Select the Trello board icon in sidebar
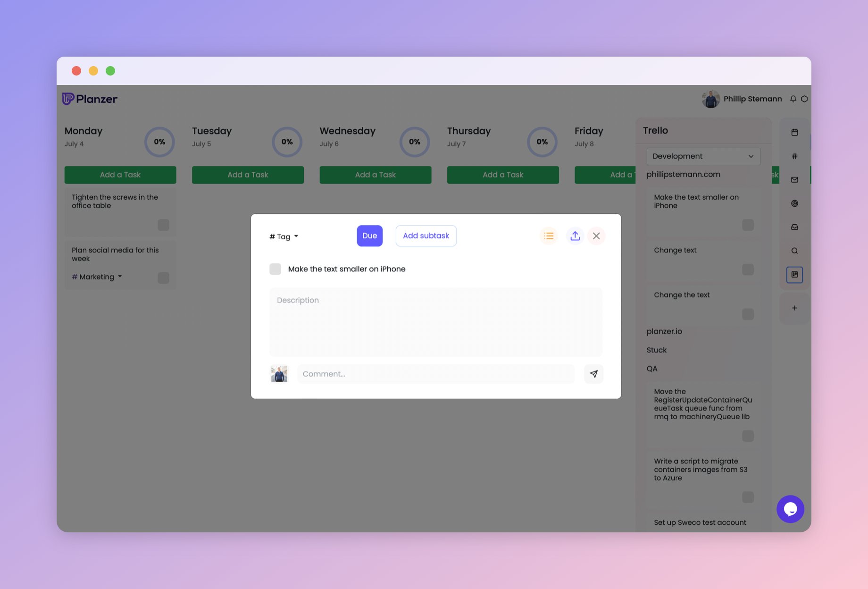The height and width of the screenshot is (589, 868). pos(795,275)
